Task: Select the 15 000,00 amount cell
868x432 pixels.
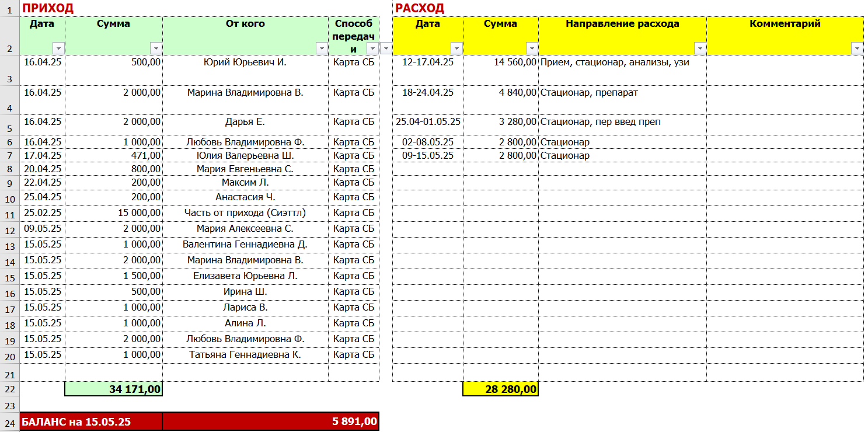Action: [x=114, y=213]
